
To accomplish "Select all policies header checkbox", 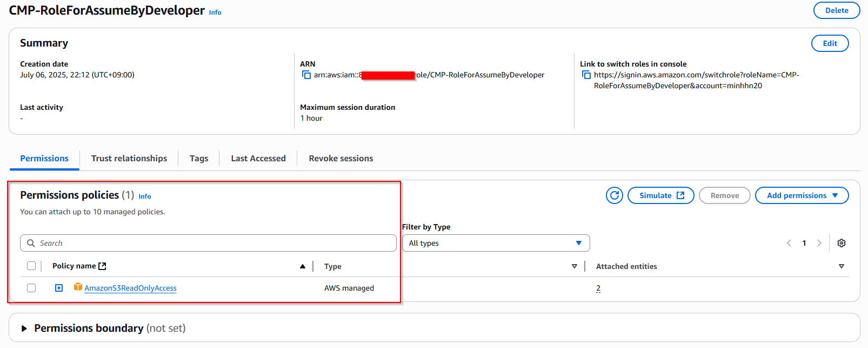I will click(x=31, y=266).
